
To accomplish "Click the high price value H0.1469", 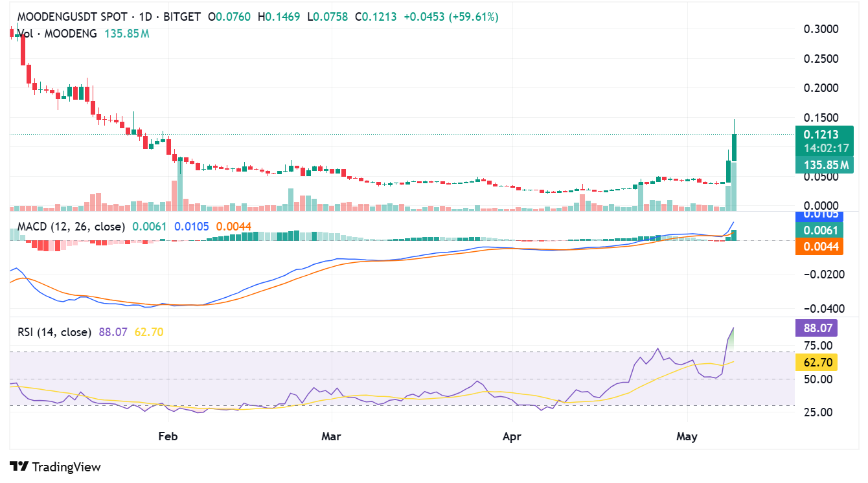I will click(279, 17).
